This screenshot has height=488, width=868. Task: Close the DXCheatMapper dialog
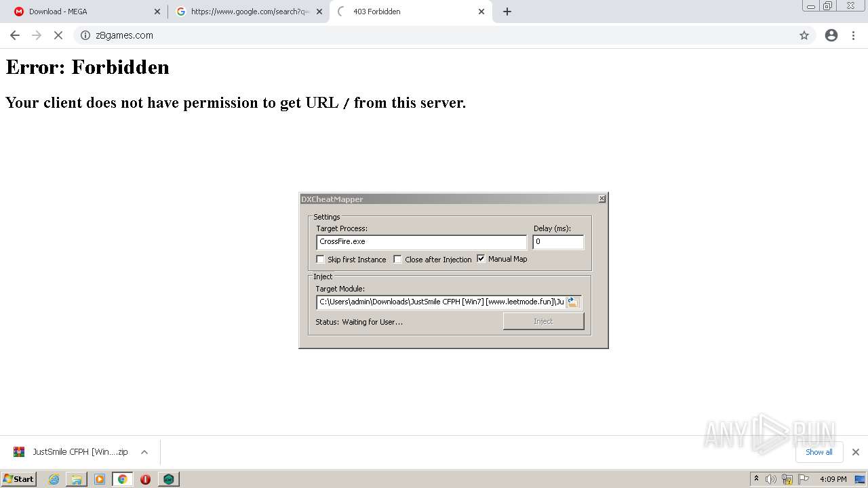pyautogui.click(x=601, y=199)
